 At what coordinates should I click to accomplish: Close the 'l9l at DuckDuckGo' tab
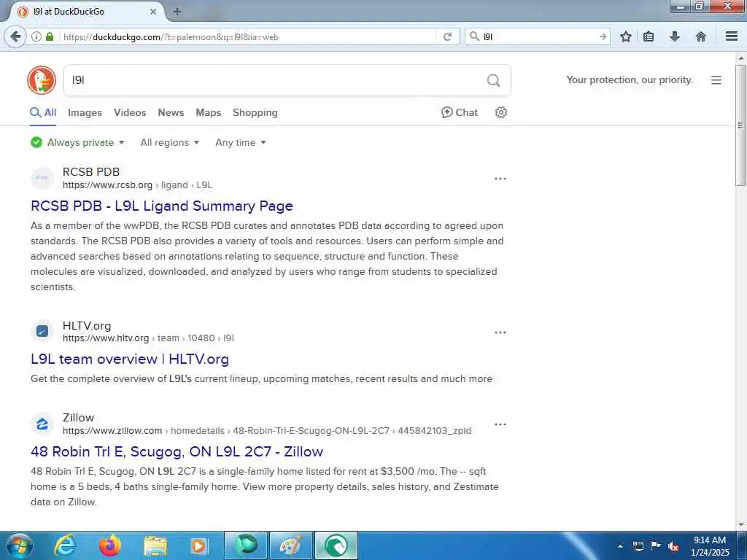153,12
